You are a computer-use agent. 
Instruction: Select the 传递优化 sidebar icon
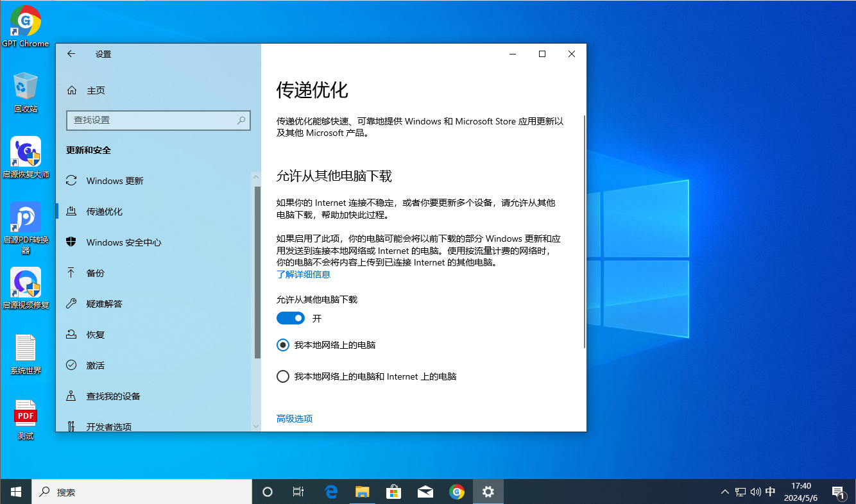point(72,212)
